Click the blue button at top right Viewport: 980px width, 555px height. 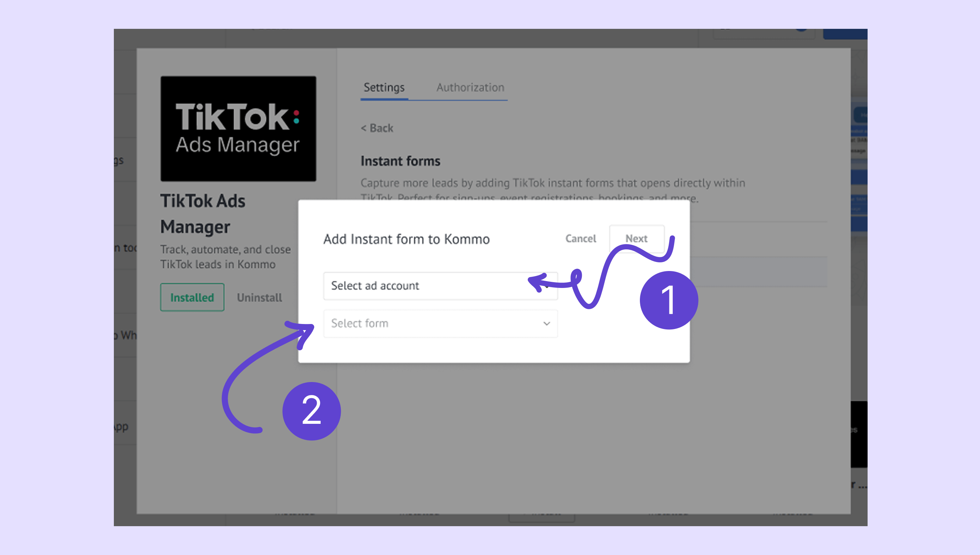tap(845, 34)
